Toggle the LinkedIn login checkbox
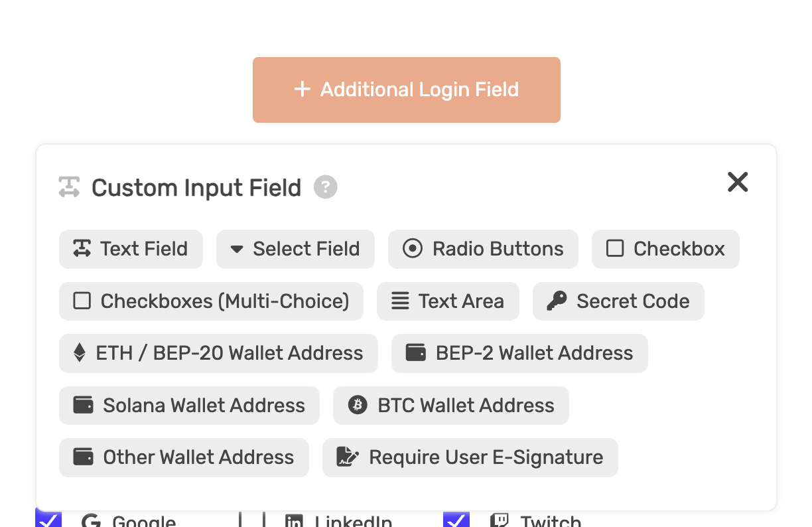 (252, 519)
